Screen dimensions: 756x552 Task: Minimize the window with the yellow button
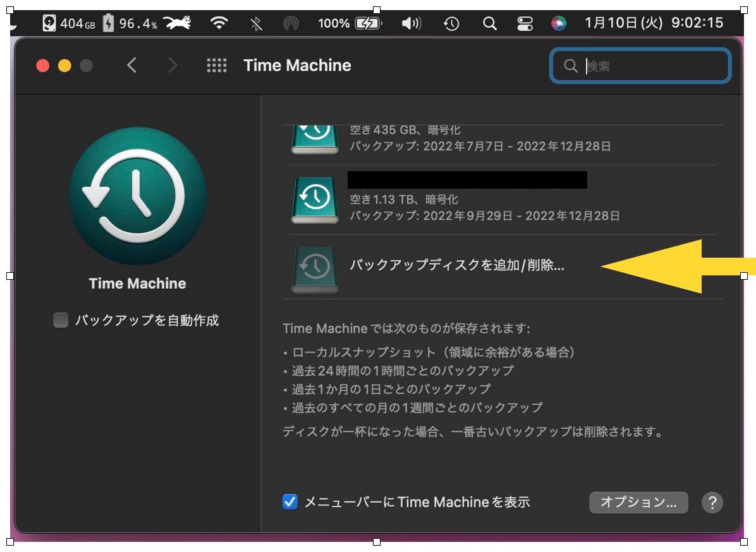[x=64, y=66]
